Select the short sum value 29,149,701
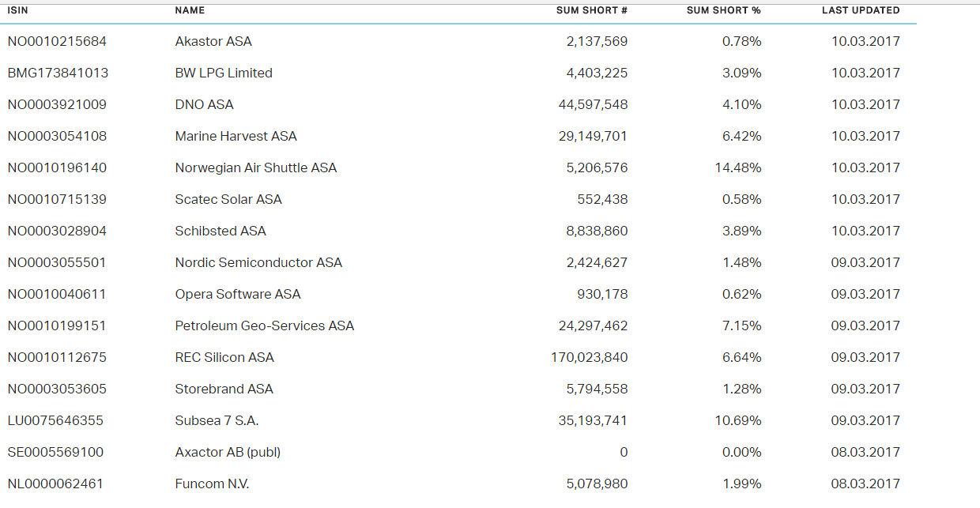The height and width of the screenshot is (508, 980). (593, 136)
